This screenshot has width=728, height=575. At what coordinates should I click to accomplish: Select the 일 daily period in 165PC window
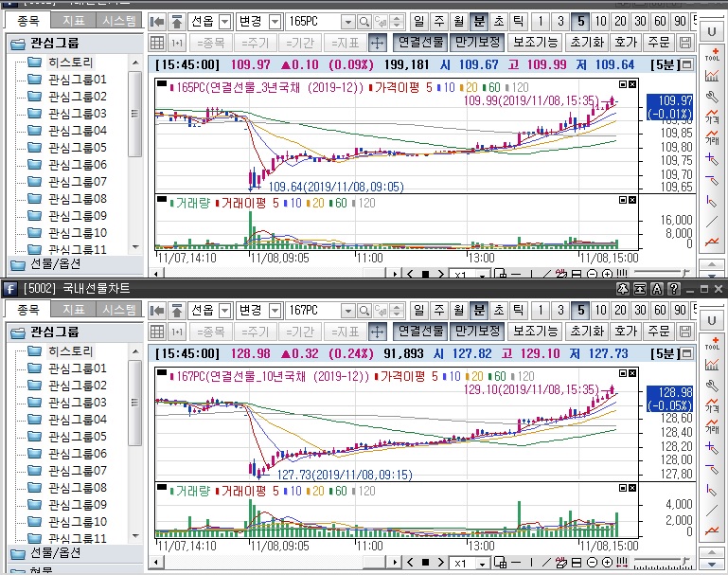click(x=418, y=22)
